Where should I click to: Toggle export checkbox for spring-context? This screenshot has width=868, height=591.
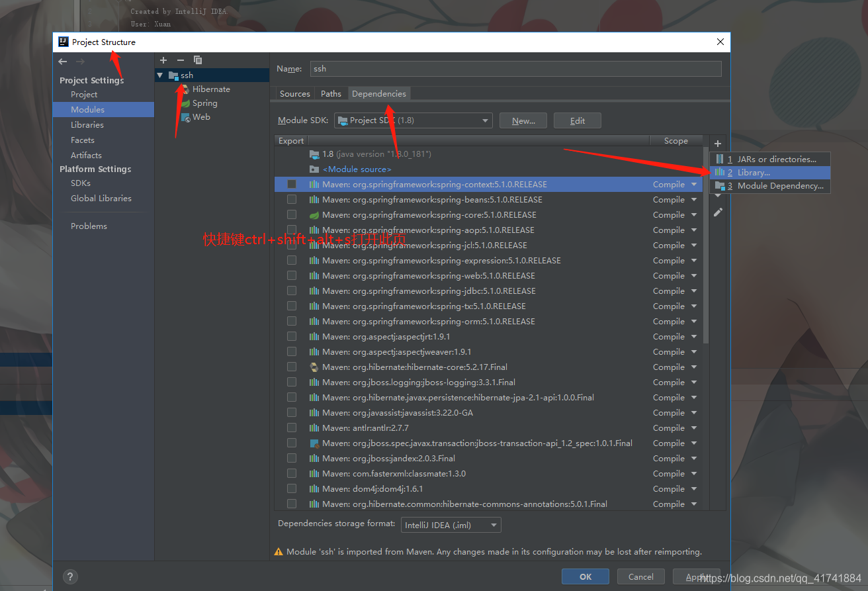click(x=292, y=185)
